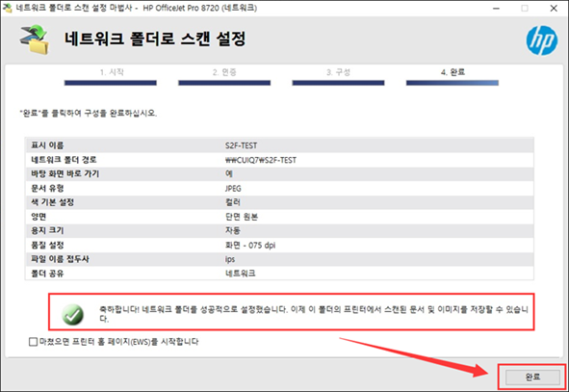The width and height of the screenshot is (569, 392).
Task: Click the 양면 label
Action: [x=39, y=217]
